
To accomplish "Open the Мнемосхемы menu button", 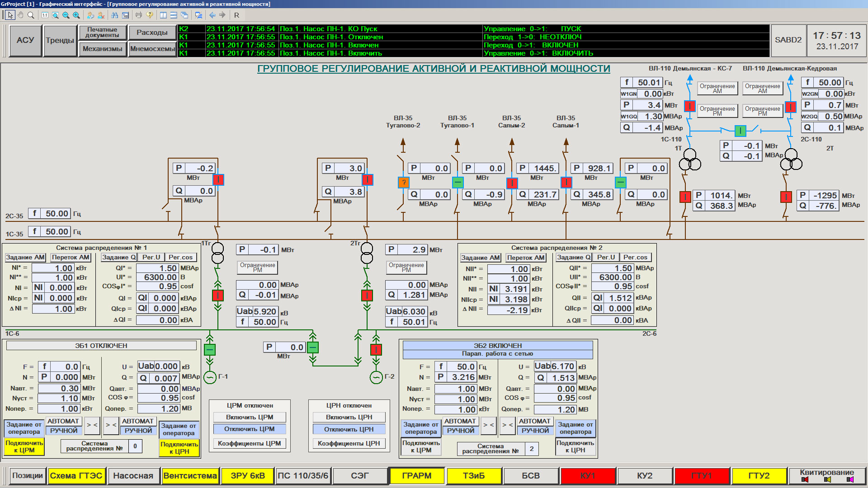I will click(152, 49).
